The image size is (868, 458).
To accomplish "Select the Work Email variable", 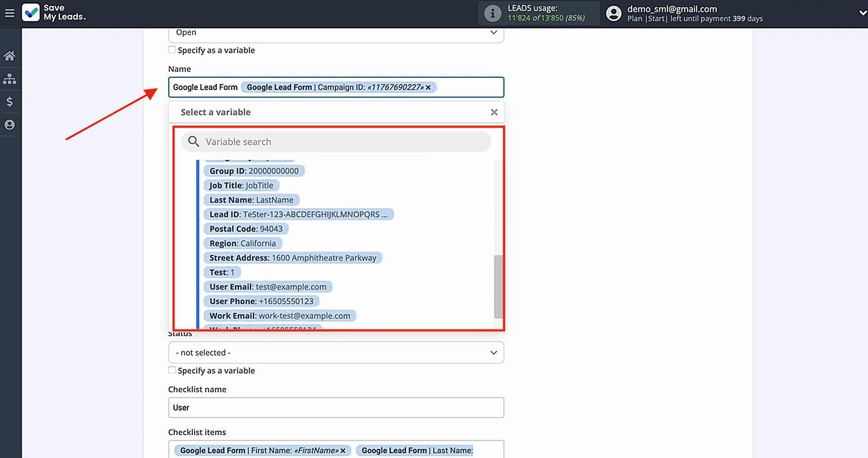I will pyautogui.click(x=280, y=316).
